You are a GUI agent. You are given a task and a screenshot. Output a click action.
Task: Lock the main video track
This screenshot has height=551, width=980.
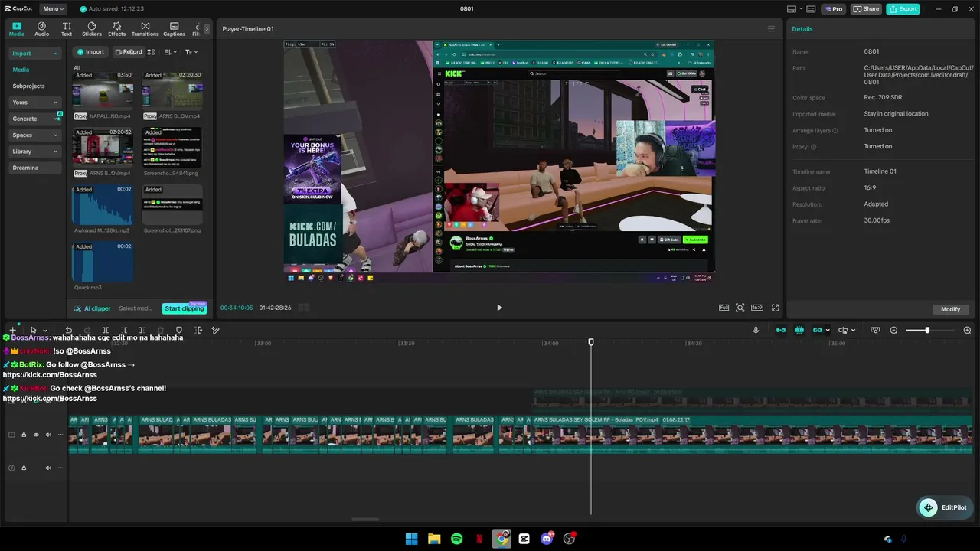(24, 435)
